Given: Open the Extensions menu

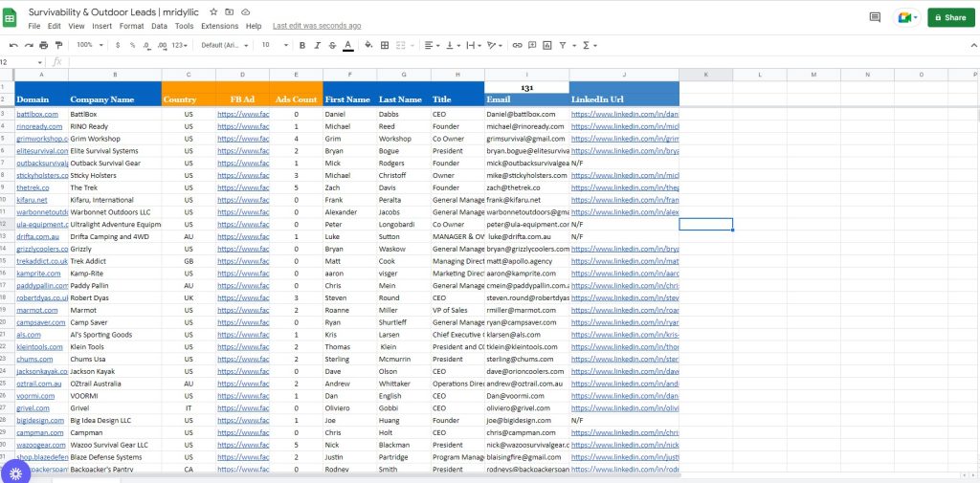Looking at the screenshot, I should click(x=219, y=26).
